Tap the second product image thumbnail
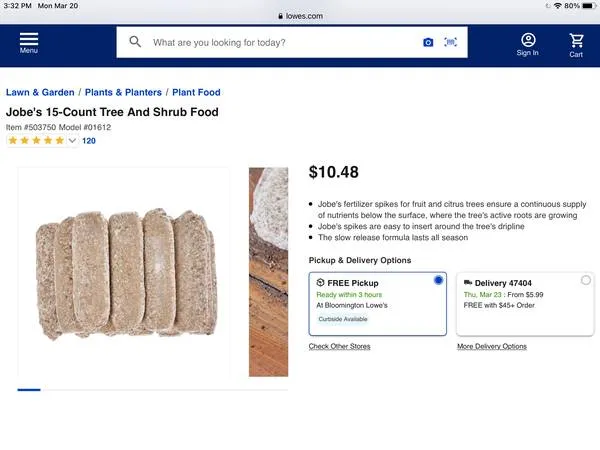The image size is (600, 450). coord(268,272)
